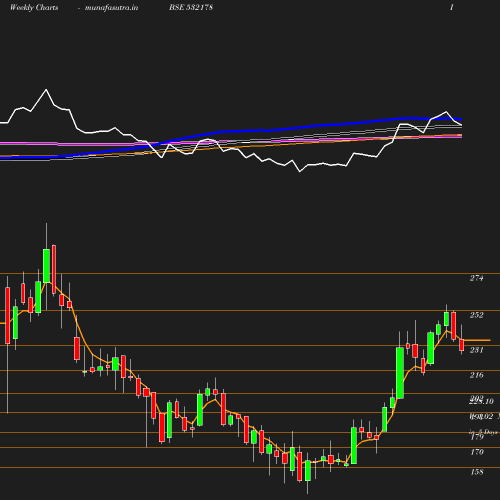Click the munafasutra.in label
Viewport: 500px width, 500px height.
[111, 7]
